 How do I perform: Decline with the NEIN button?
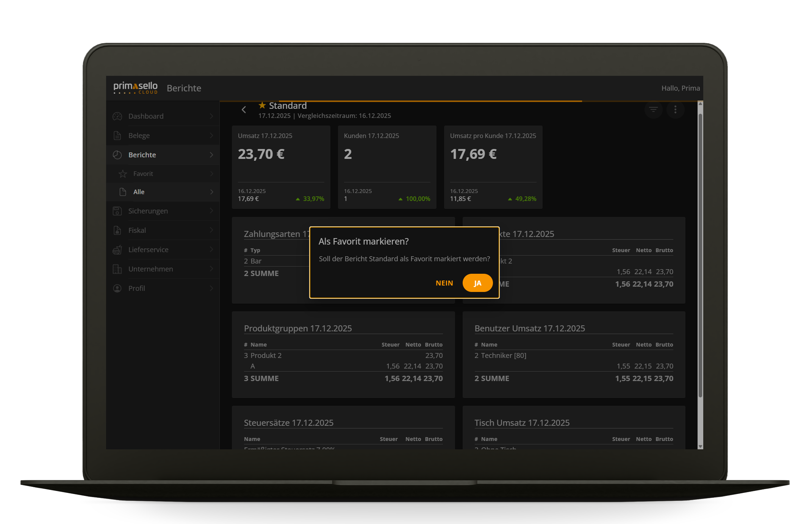[444, 283]
